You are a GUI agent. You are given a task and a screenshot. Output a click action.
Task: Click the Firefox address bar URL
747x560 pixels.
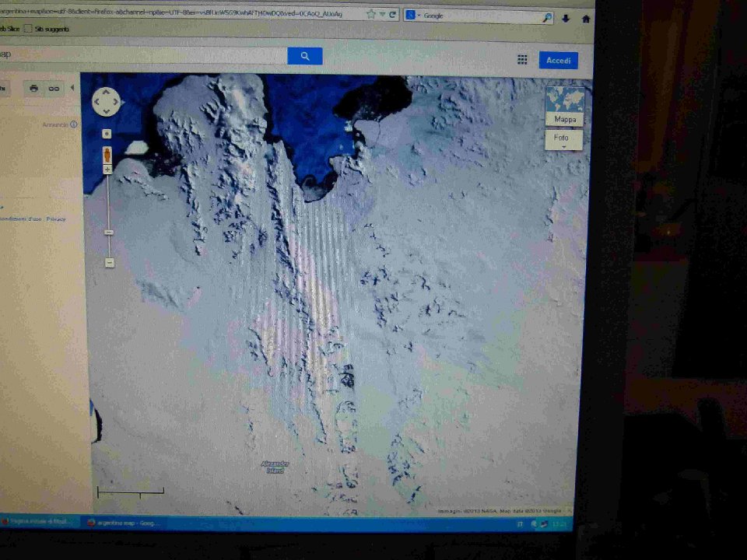[x=171, y=13]
